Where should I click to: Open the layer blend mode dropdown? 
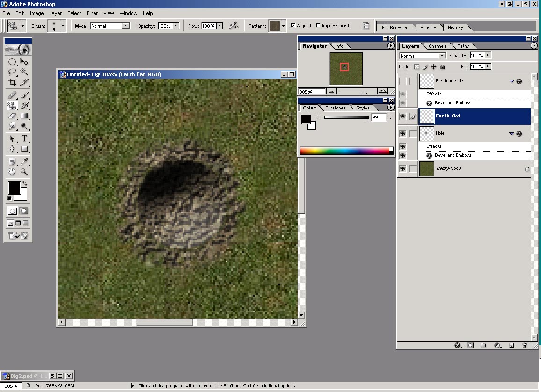pos(442,56)
